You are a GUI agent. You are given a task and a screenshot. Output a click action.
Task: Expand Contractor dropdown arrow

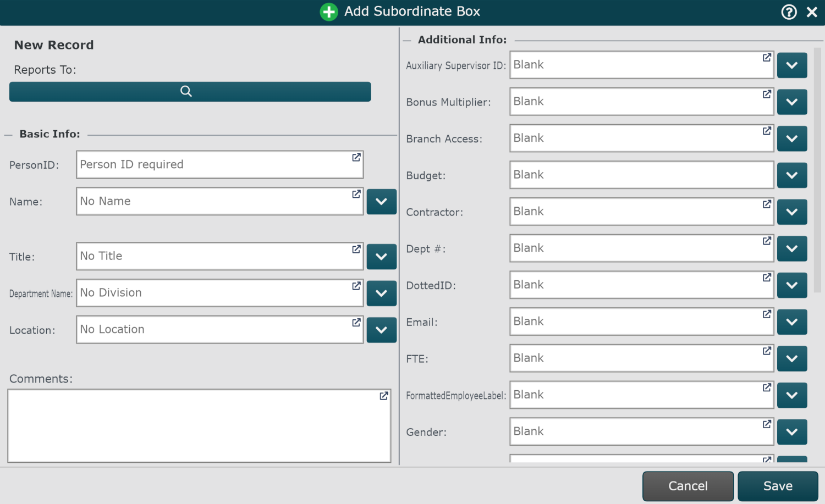coord(792,212)
